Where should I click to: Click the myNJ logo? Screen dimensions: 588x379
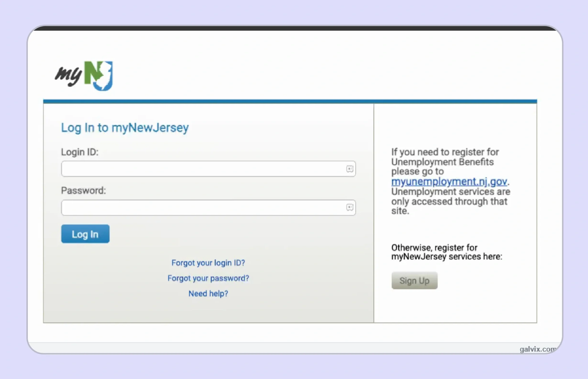(84, 76)
